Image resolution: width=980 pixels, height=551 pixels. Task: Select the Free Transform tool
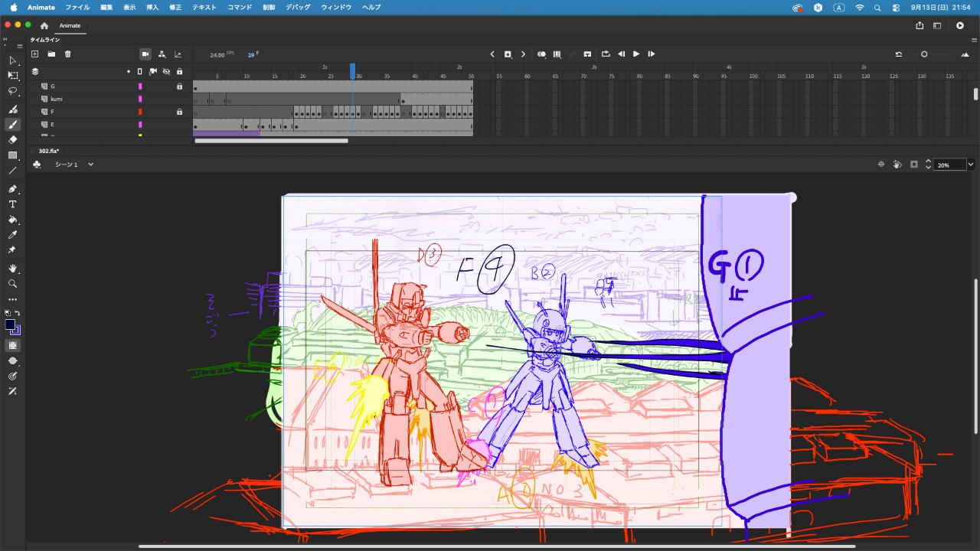(12, 76)
